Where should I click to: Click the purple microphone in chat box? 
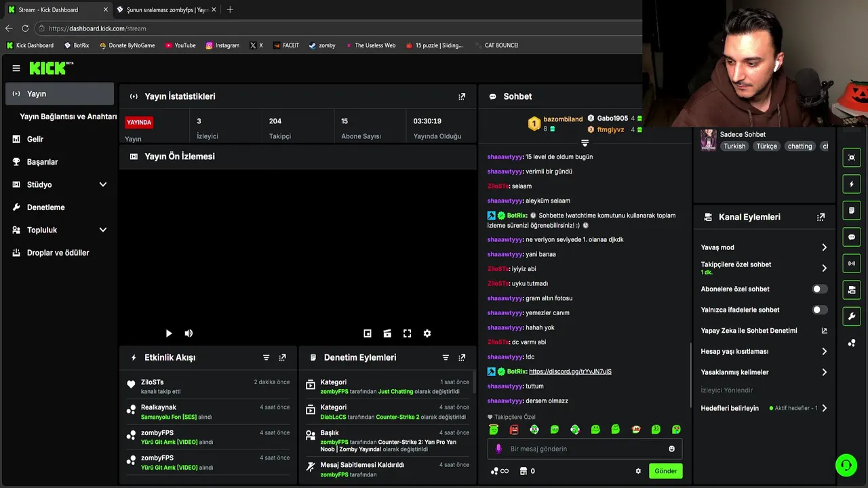coord(498,449)
